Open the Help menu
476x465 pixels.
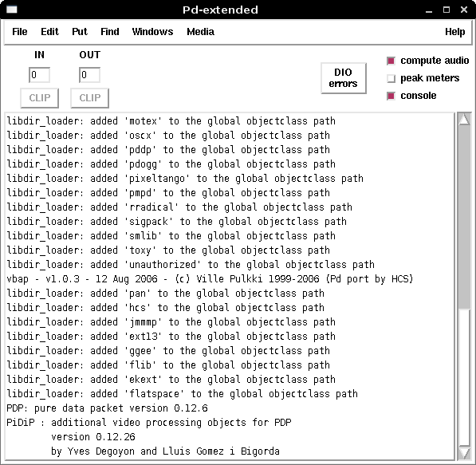pyautogui.click(x=454, y=32)
